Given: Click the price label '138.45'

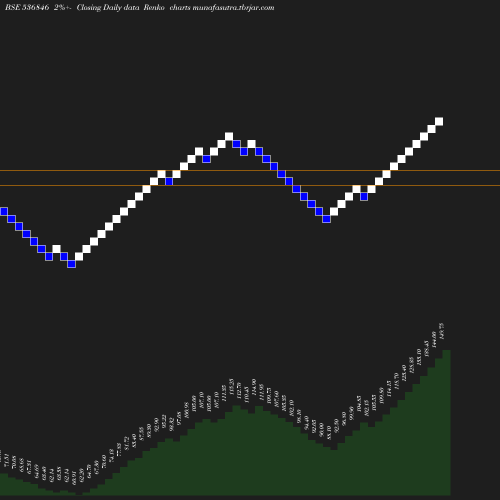Looking at the screenshot, I should tap(427, 348).
